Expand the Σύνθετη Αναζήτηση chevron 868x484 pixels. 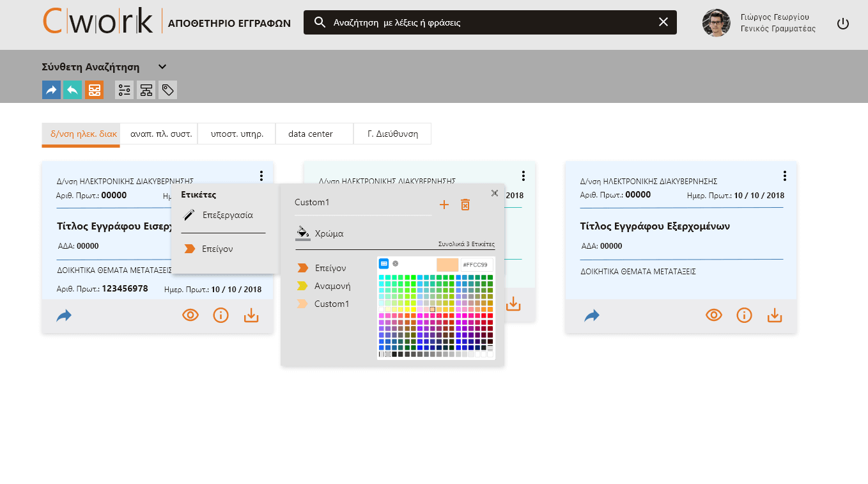162,66
